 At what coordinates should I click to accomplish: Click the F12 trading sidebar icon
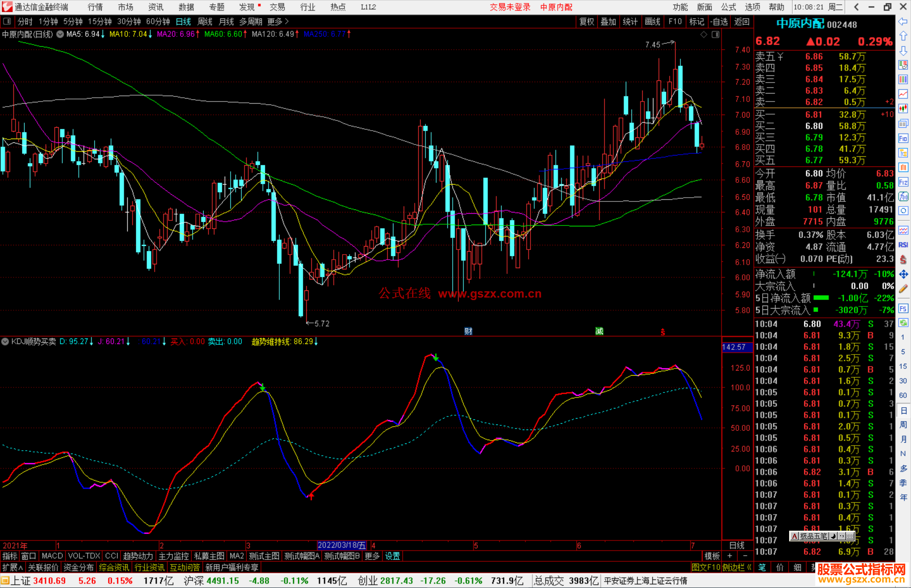(x=903, y=182)
